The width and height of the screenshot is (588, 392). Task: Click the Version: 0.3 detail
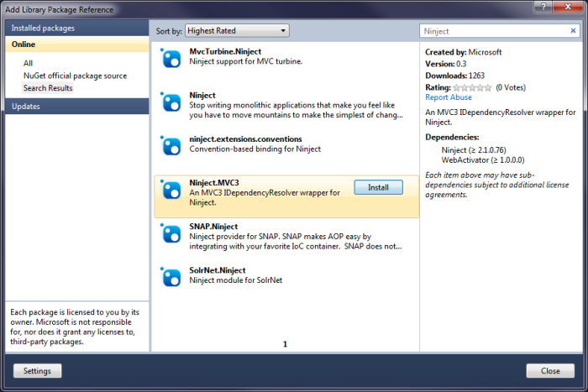pyautogui.click(x=445, y=64)
